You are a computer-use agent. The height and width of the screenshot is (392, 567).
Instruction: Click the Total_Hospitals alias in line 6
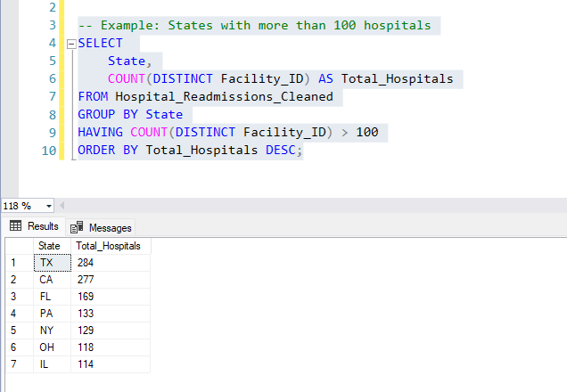(397, 78)
